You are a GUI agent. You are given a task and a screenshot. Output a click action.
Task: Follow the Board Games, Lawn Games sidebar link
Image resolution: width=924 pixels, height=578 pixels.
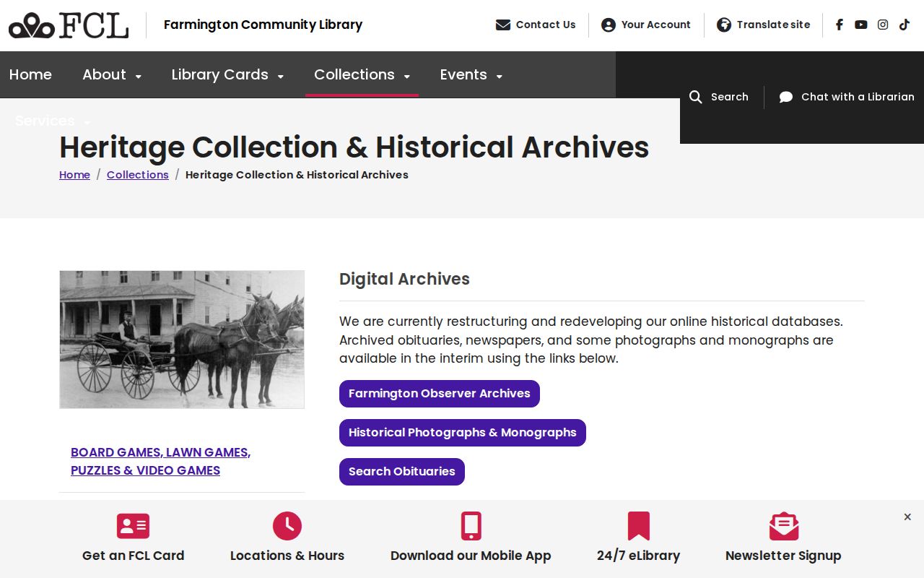pyautogui.click(x=160, y=461)
